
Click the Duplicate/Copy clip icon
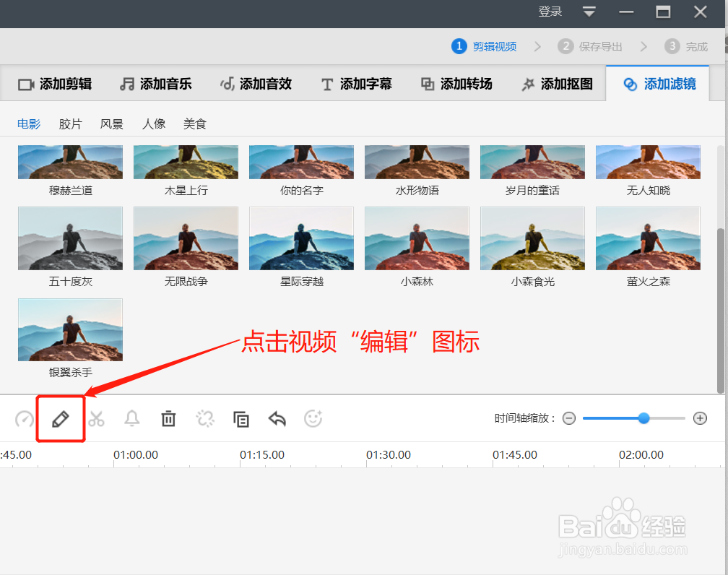coord(241,418)
